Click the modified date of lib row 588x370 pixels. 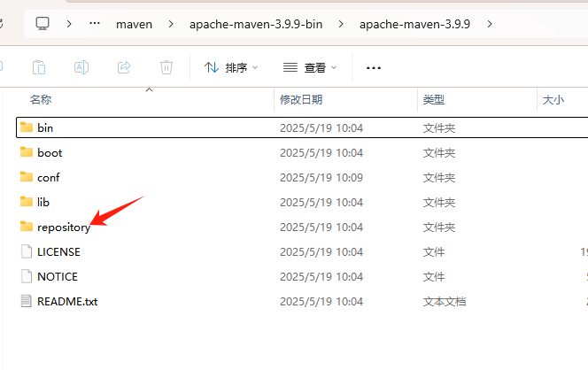coord(321,202)
